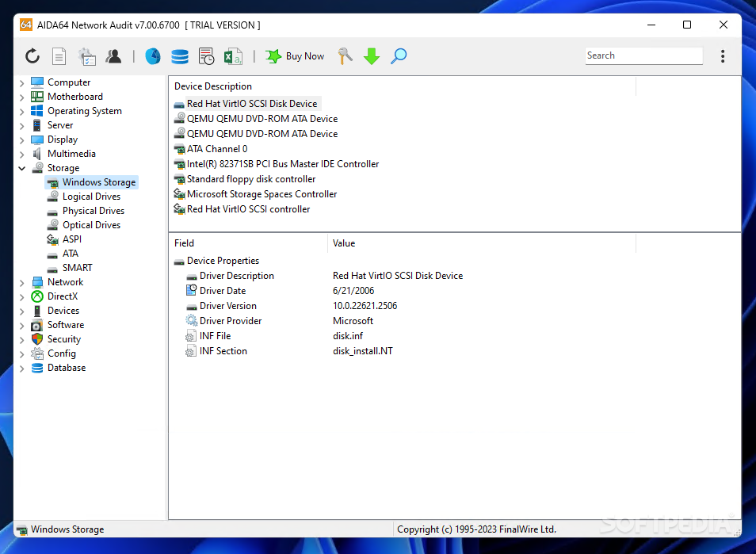Click the Multimedia speaker icon in tree
The image size is (756, 554).
[37, 154]
